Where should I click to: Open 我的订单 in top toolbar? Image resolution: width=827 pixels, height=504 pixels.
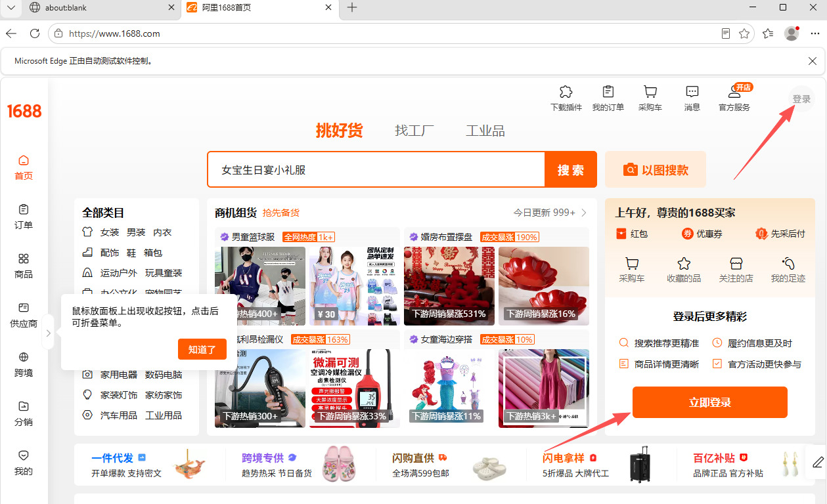(x=608, y=98)
